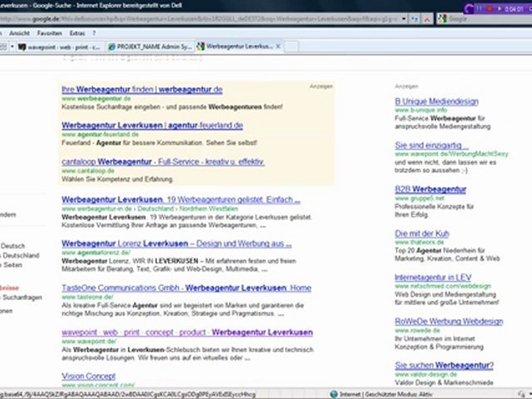The image size is (532, 399).
Task: Open the Favoriten menu
Action: coord(50,33)
